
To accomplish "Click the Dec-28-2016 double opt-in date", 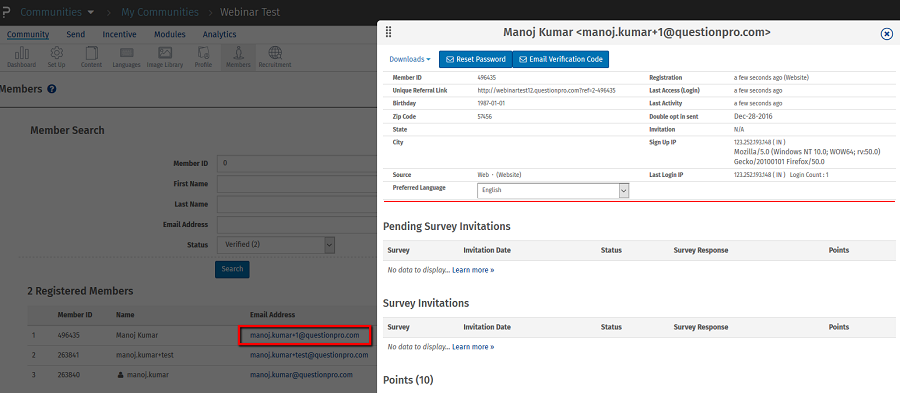I will [753, 116].
